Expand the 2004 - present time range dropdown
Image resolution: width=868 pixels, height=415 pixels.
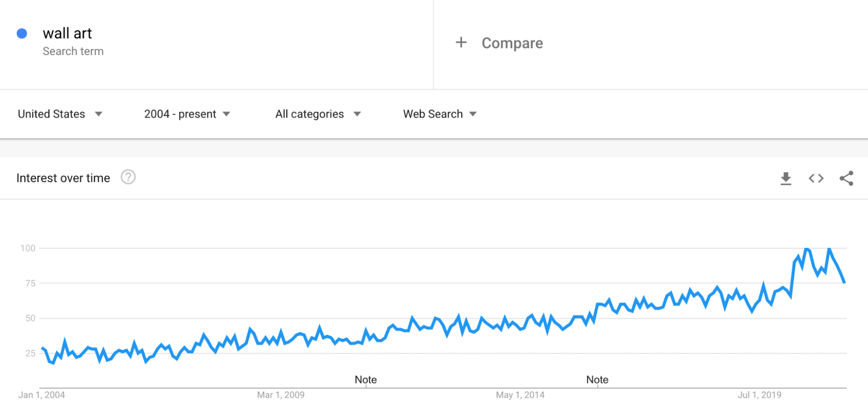pos(187,114)
